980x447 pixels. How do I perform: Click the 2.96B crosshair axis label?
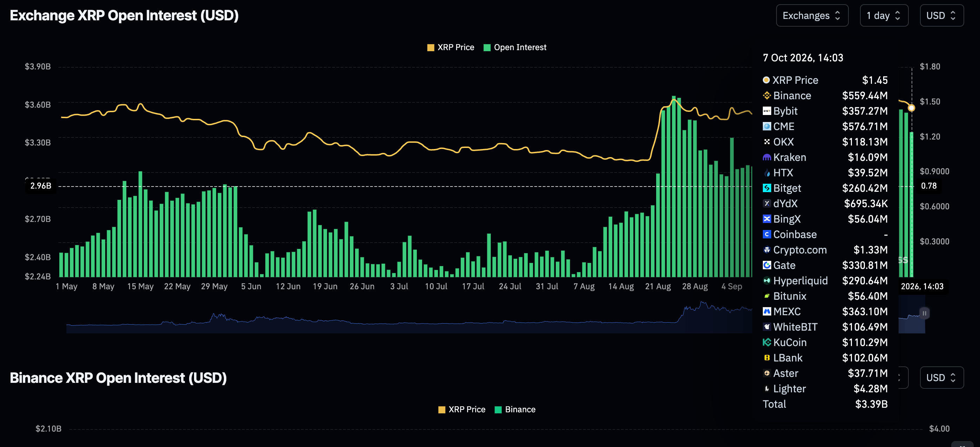tap(41, 186)
